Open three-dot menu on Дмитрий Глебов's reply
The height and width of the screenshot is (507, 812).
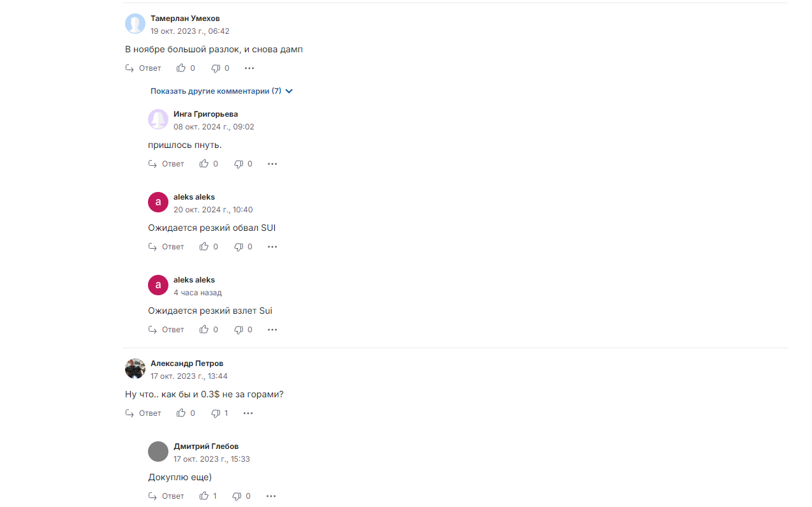click(271, 496)
